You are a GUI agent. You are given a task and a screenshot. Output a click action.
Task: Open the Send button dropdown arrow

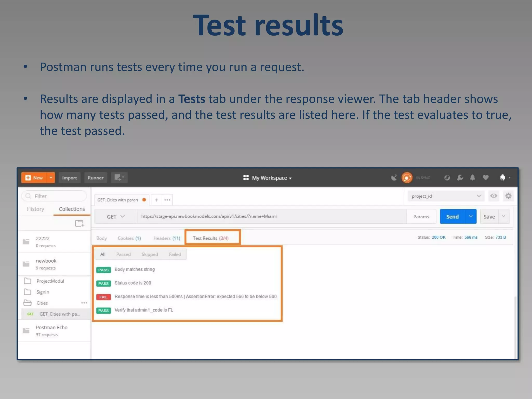point(470,216)
